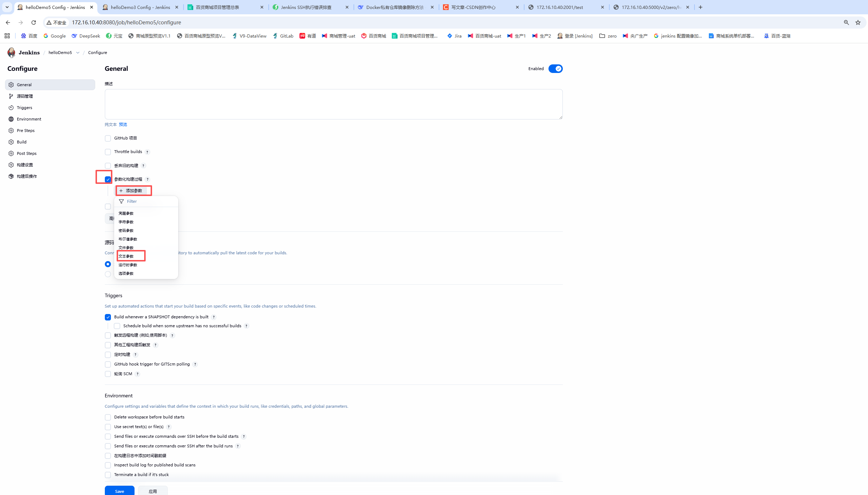The height and width of the screenshot is (495, 868).
Task: Click help icon next to 定时构建
Action: pyautogui.click(x=135, y=354)
